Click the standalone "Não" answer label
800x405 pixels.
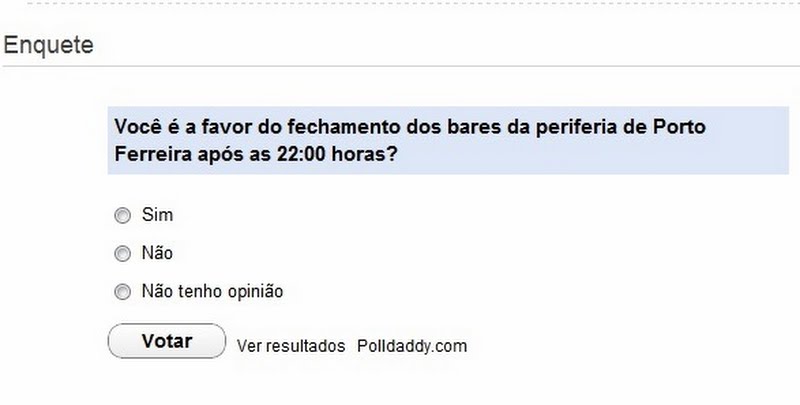[x=158, y=254]
